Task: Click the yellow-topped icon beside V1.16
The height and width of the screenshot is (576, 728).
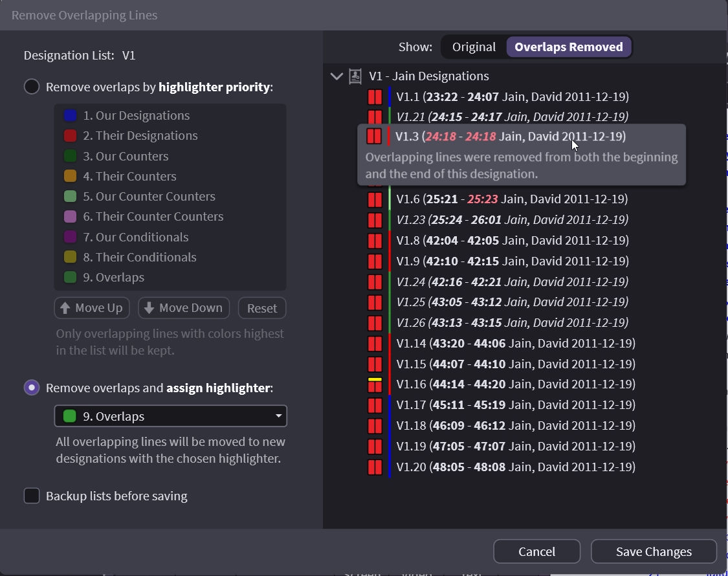Action: tap(374, 384)
